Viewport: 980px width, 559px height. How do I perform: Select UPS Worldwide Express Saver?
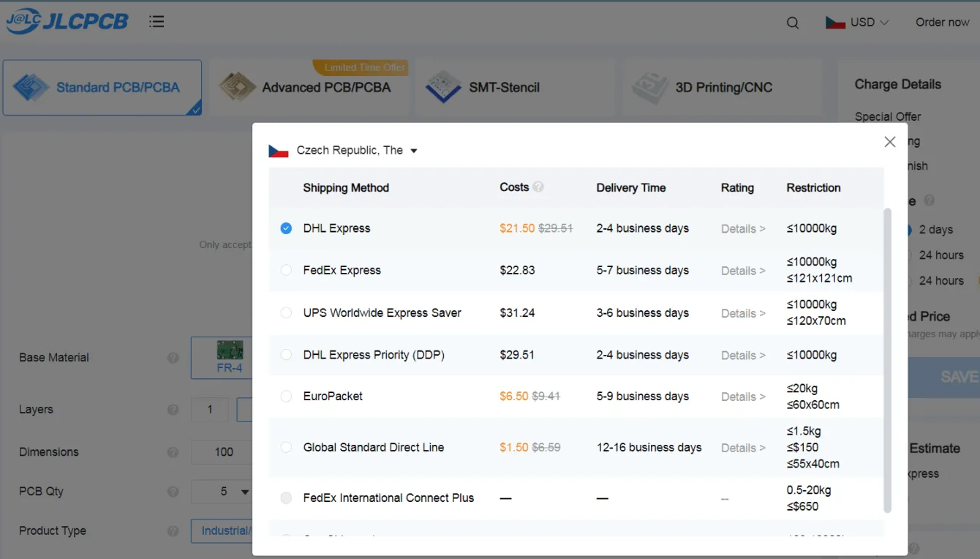pyautogui.click(x=286, y=312)
